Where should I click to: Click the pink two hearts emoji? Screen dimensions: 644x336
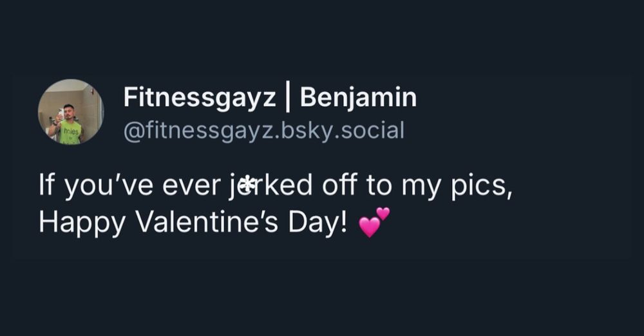tap(374, 222)
